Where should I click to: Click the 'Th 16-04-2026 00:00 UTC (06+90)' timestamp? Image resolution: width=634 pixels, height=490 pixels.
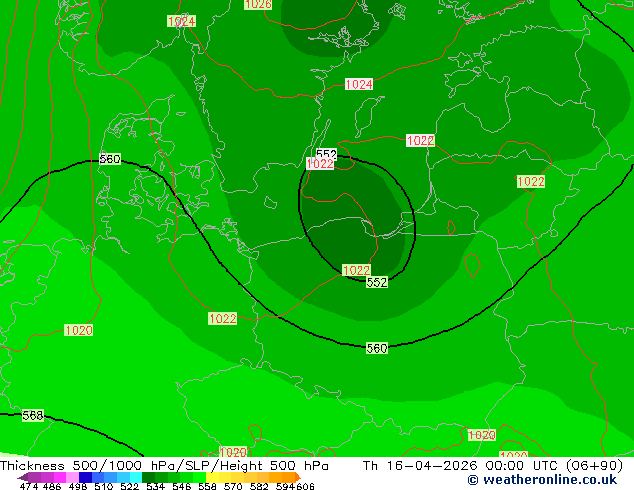point(492,466)
